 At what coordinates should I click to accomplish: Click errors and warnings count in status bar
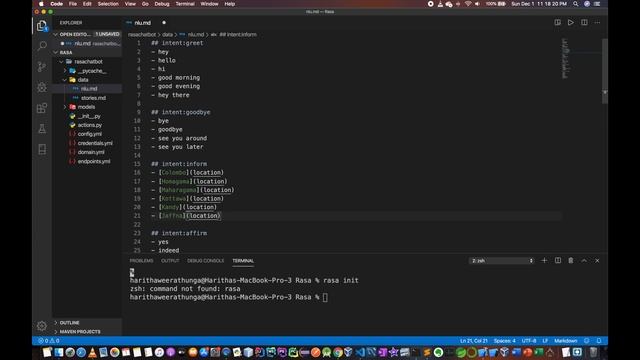49,340
